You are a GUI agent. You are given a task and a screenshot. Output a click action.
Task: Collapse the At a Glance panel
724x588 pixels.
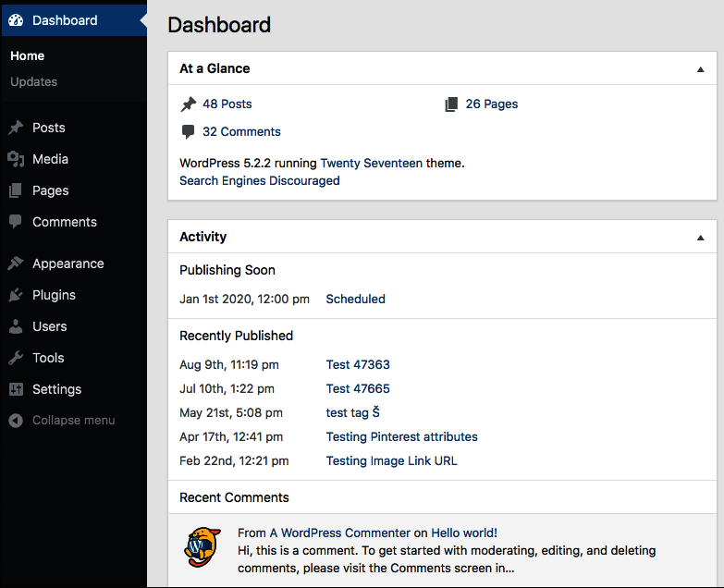point(700,69)
